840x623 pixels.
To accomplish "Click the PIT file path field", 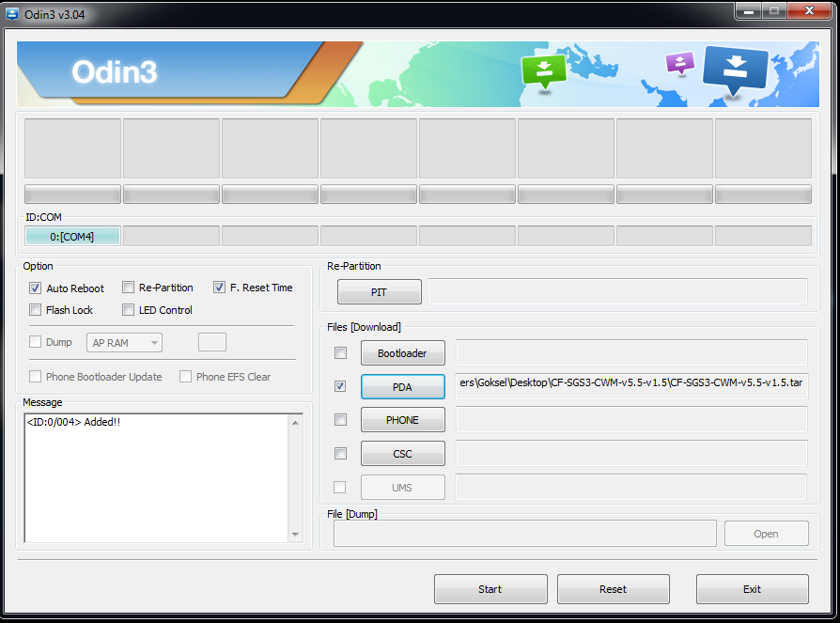I will point(617,291).
